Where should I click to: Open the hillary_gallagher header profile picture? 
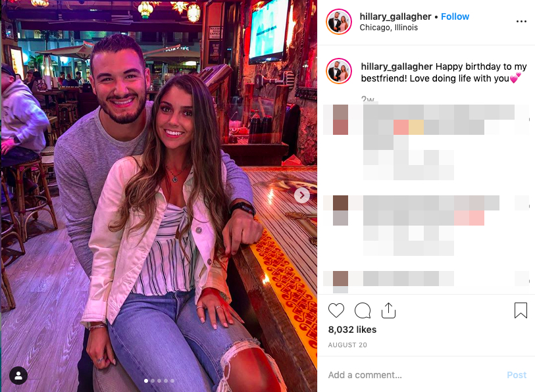[338, 22]
